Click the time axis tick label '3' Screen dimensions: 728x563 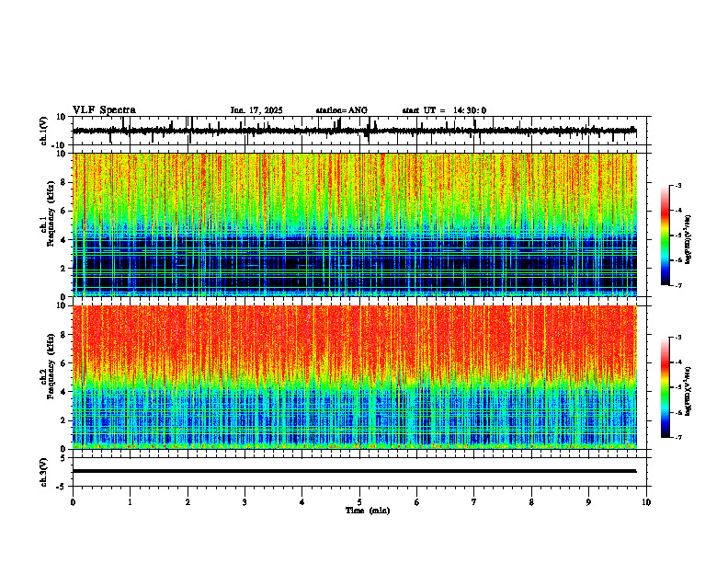pos(245,502)
